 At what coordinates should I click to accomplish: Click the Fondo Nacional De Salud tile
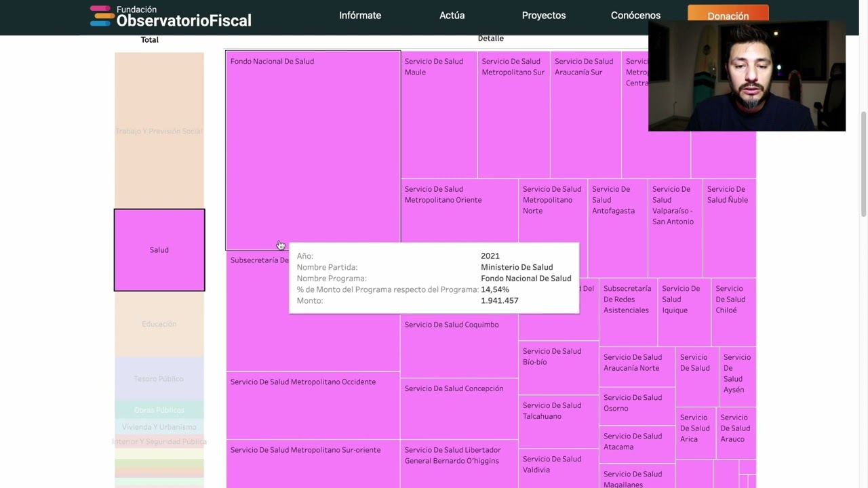pos(313,150)
